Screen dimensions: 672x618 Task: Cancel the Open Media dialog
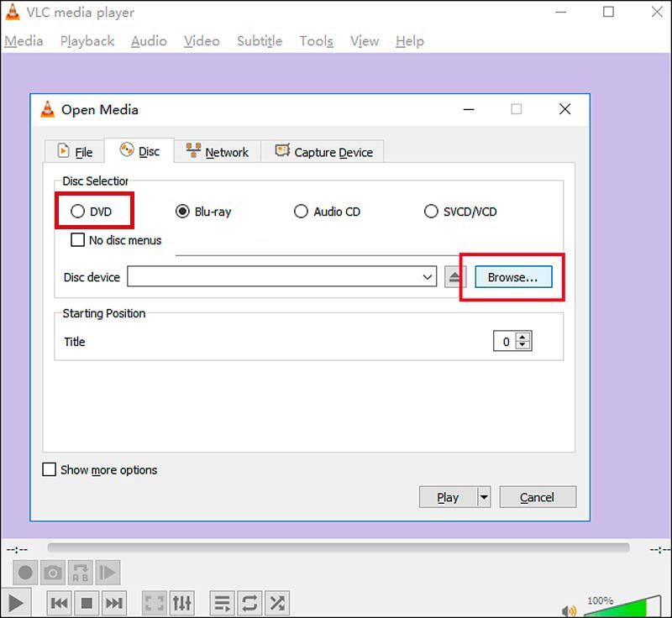[538, 497]
